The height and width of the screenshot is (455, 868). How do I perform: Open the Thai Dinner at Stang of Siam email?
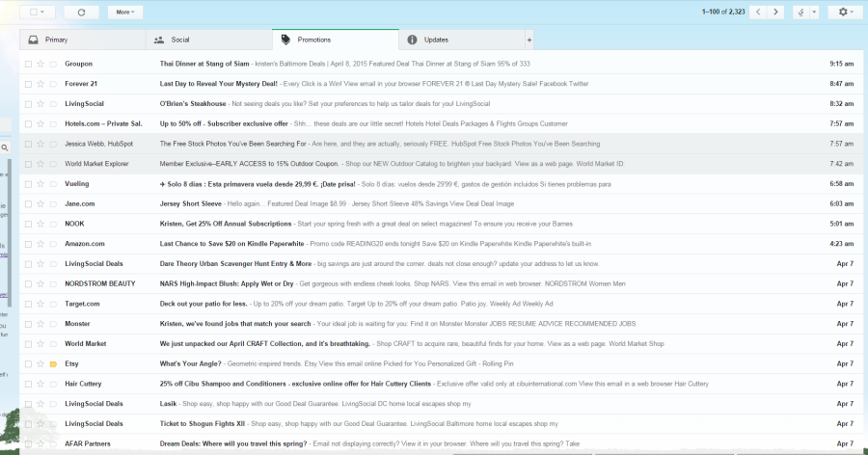(204, 64)
